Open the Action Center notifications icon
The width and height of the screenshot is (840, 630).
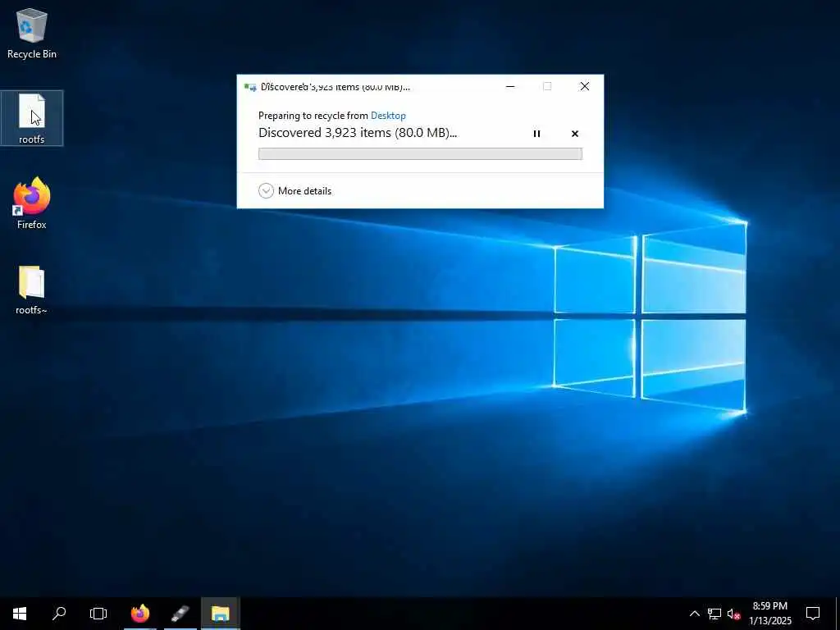click(813, 614)
